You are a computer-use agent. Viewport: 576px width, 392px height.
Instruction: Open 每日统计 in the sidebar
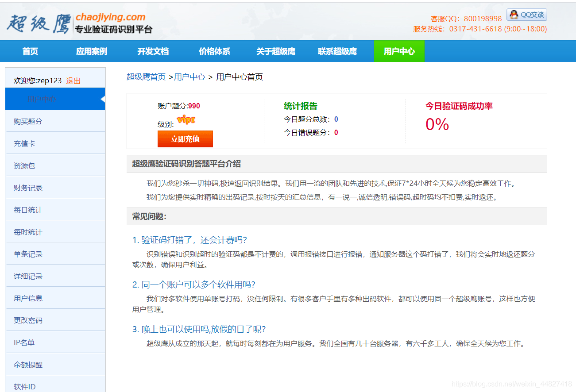(x=55, y=210)
